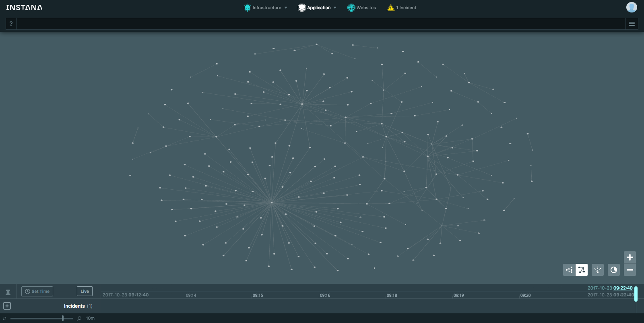Viewport: 644px width, 323px height.
Task: Toggle Live mode on the timeline
Action: click(85, 291)
